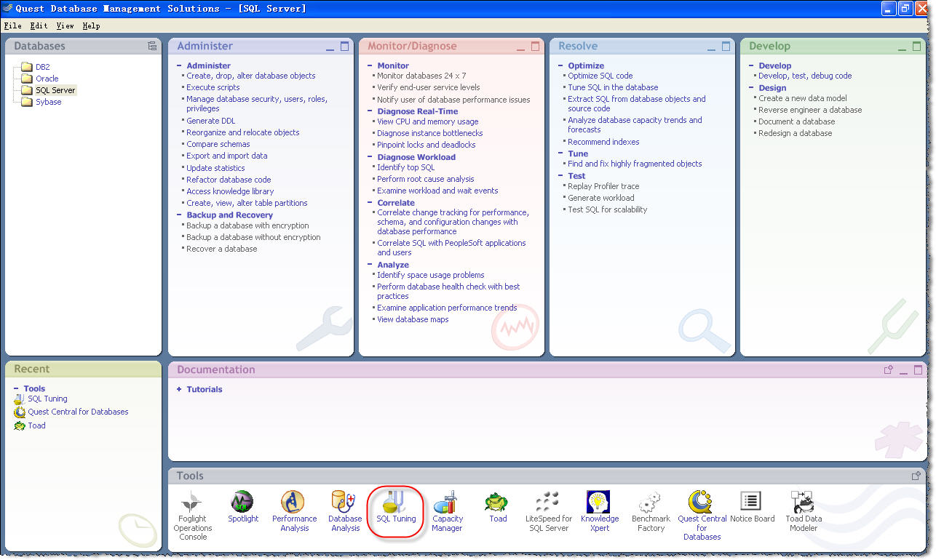Open the Help menu
This screenshot has width=936, height=560.
(91, 25)
